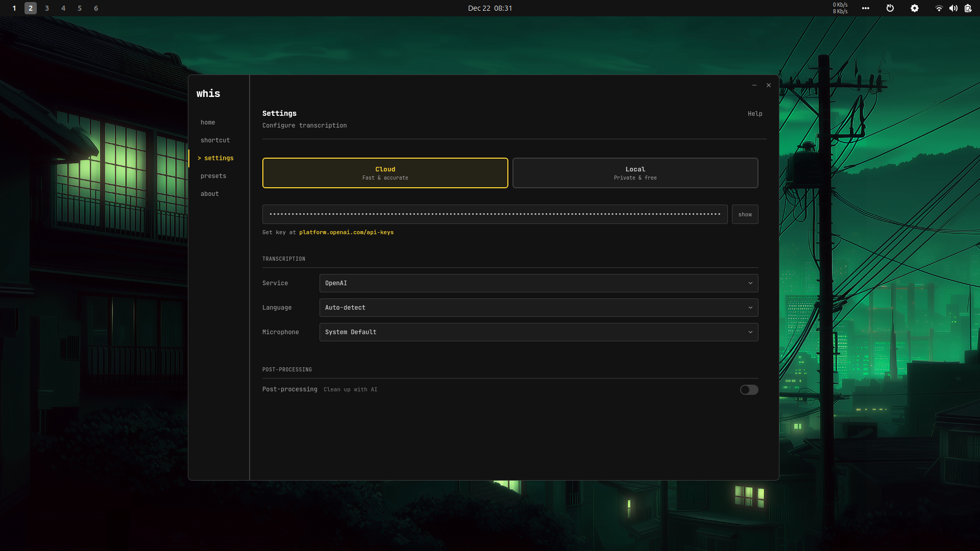Open the ellipsis overflow menu in the tray
Viewport: 980px width, 551px height.
click(866, 8)
